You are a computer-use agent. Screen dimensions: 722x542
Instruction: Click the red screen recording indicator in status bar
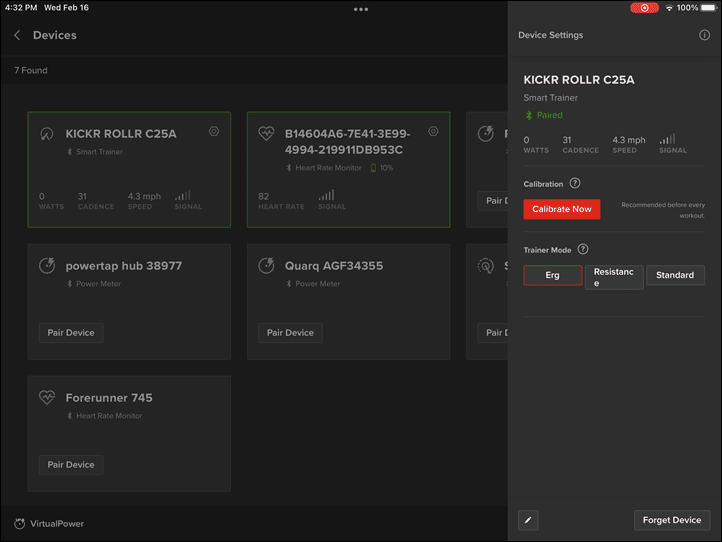(644, 8)
